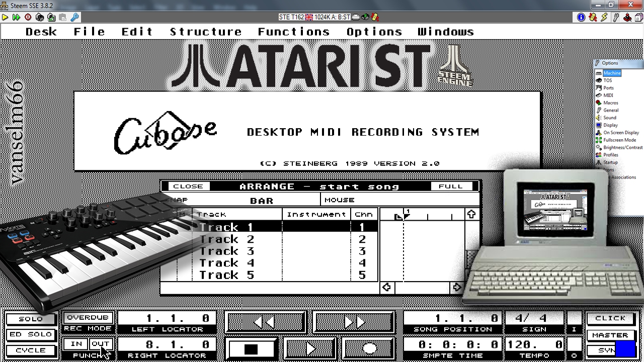This screenshot has height=362, width=644.
Task: Click the fast forward transport button
Action: coord(354,322)
